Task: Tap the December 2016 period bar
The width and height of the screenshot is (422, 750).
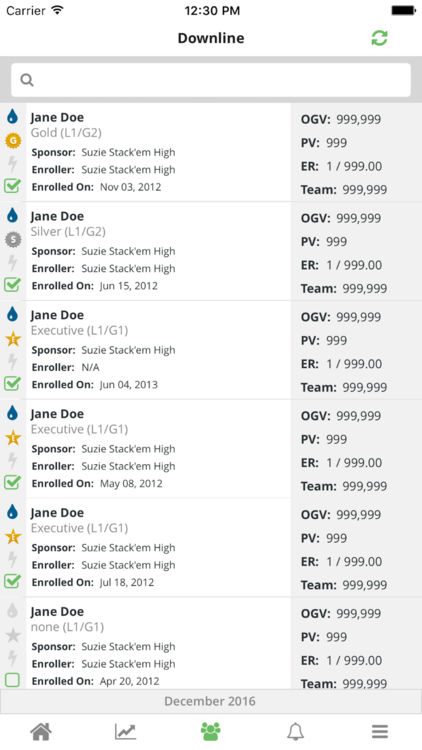Action: tap(211, 701)
